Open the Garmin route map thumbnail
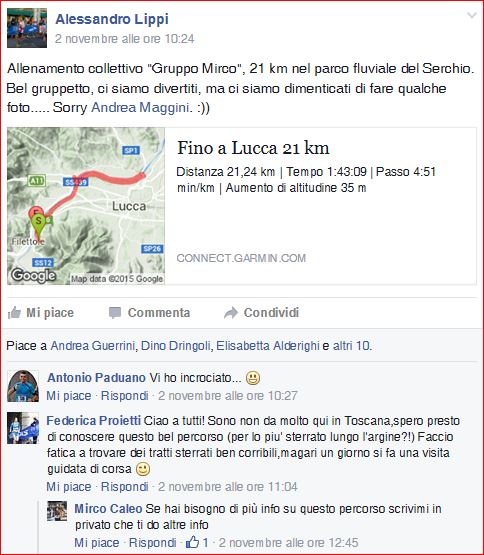 (x=86, y=206)
